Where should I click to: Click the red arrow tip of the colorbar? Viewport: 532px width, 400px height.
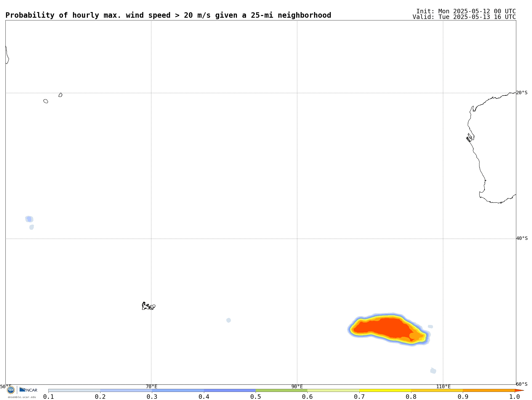(519, 390)
